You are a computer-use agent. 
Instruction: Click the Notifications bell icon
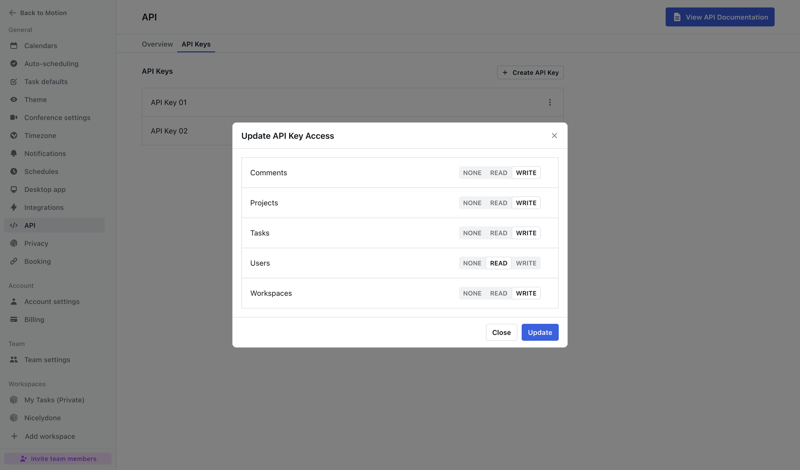[x=14, y=153]
